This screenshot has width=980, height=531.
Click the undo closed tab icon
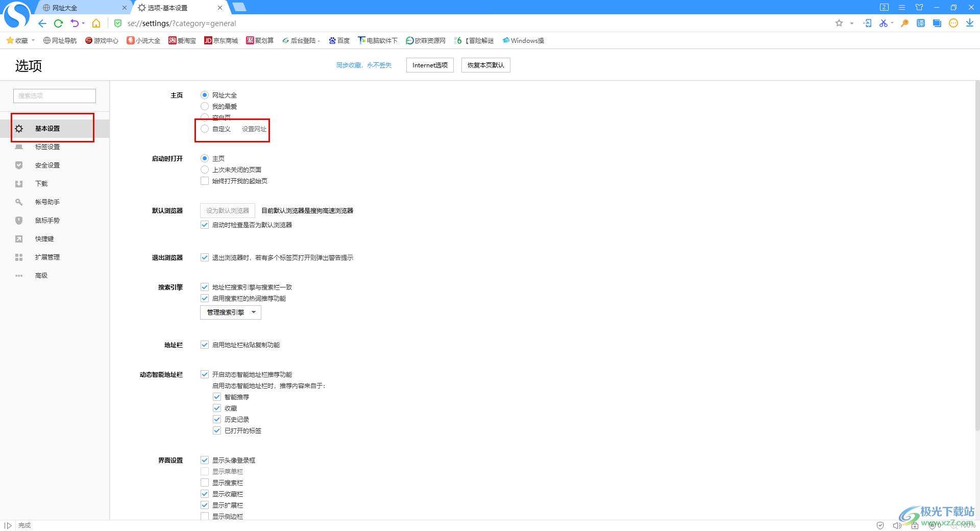point(75,23)
